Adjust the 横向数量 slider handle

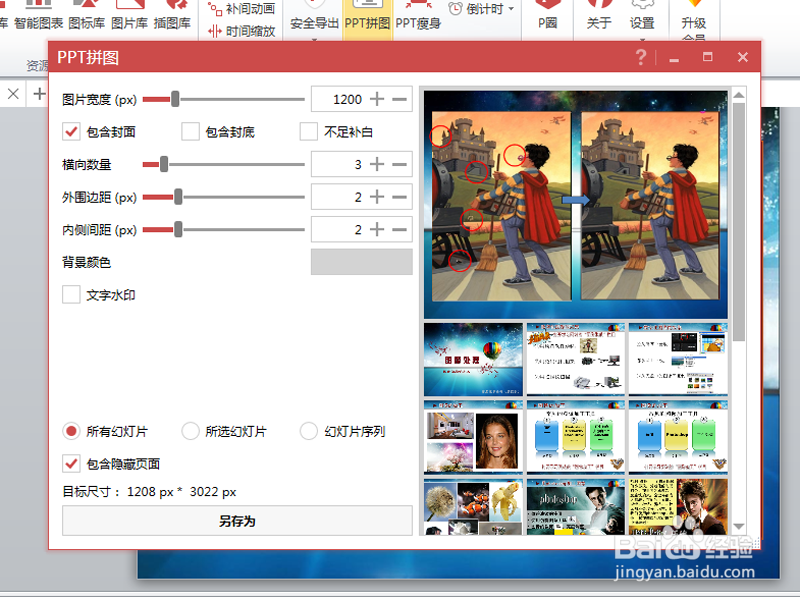[164, 164]
